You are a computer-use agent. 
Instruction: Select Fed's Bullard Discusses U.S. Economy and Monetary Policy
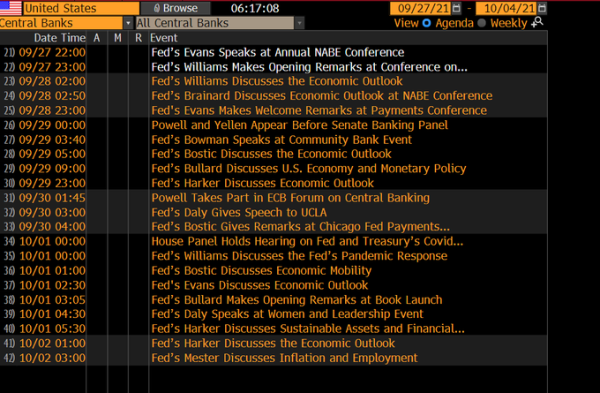point(308,168)
